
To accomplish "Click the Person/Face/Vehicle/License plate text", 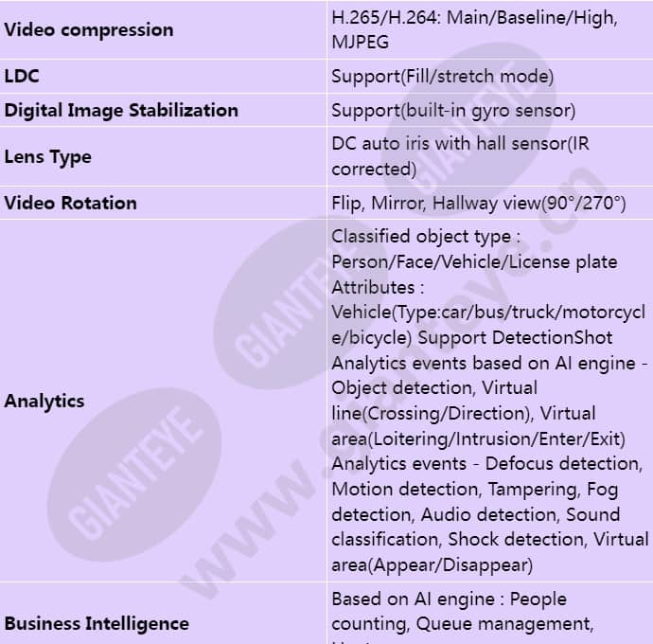I will (474, 262).
